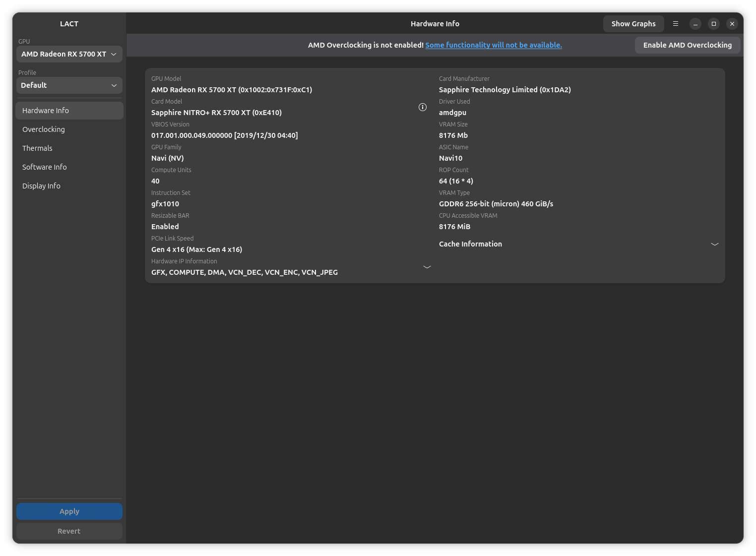Open the Thermals page
Image resolution: width=756 pixels, height=556 pixels.
click(69, 148)
